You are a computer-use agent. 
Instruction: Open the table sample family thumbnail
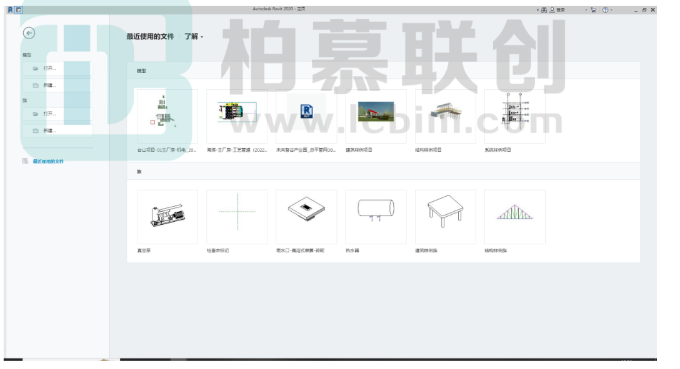pyautogui.click(x=445, y=216)
